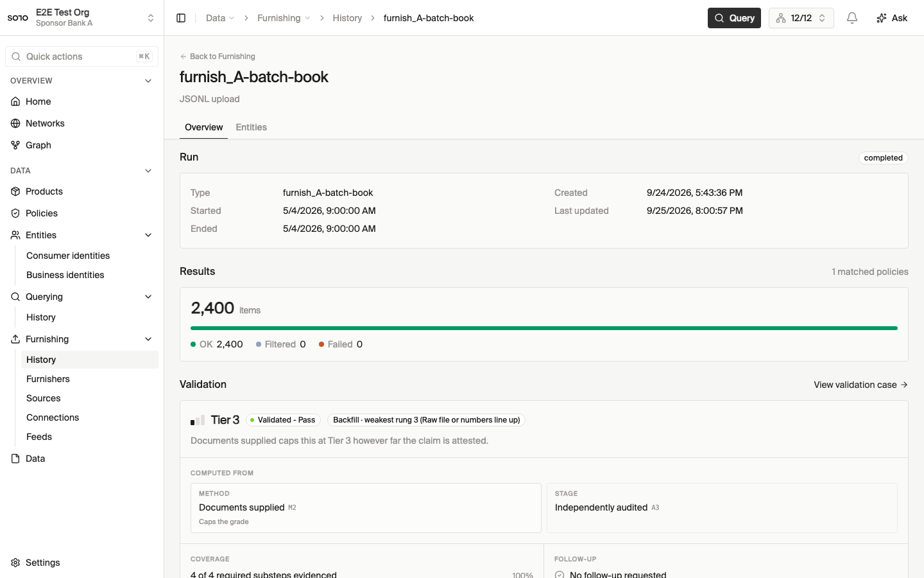Collapse the Querying group chevron
Image resolution: width=924 pixels, height=578 pixels.
tap(148, 297)
